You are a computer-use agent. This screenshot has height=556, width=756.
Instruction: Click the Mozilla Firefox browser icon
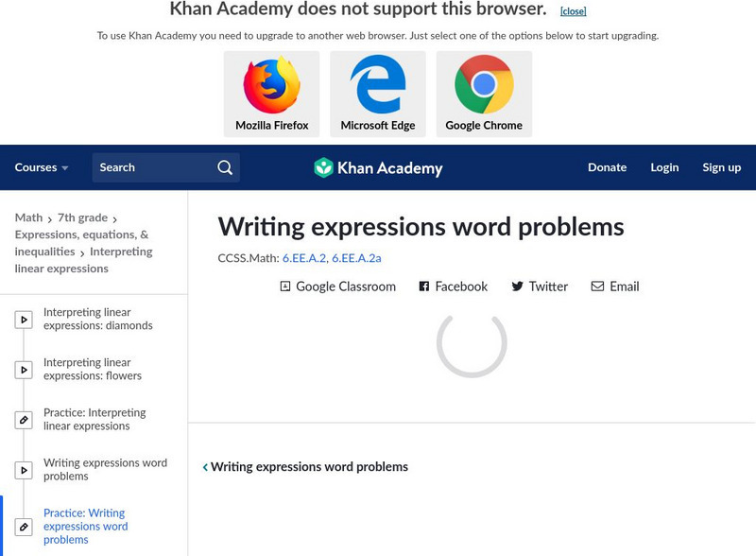pyautogui.click(x=271, y=85)
